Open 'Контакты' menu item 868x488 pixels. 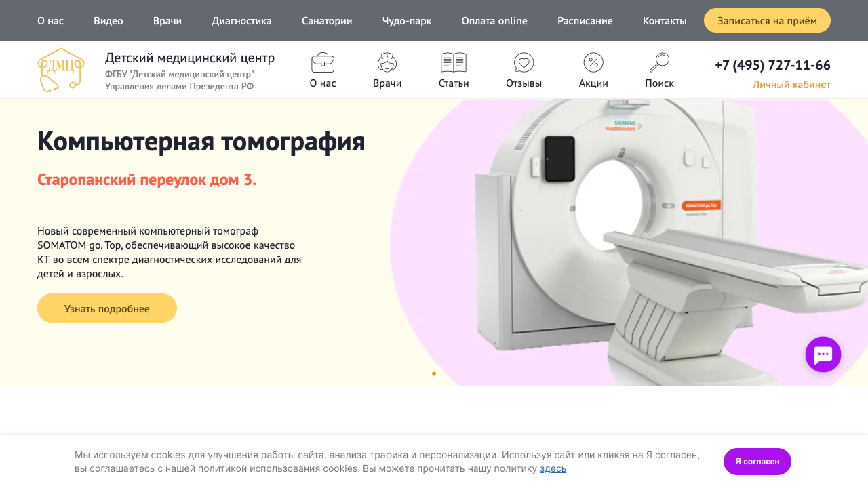pyautogui.click(x=665, y=21)
